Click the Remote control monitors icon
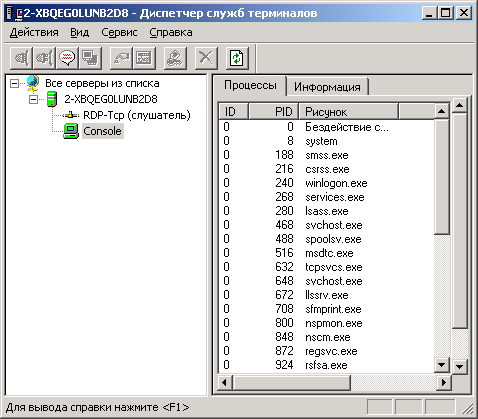The image size is (478, 419). click(x=90, y=58)
